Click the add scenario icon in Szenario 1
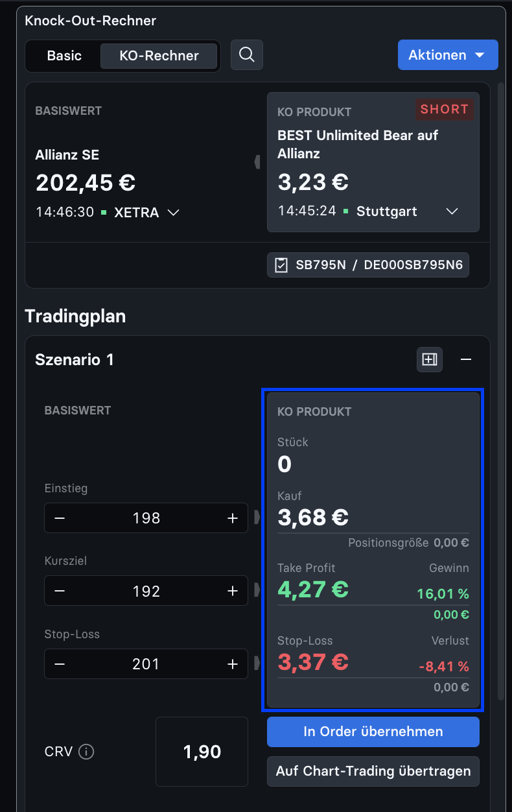Viewport: 512px width, 812px height. (x=430, y=359)
